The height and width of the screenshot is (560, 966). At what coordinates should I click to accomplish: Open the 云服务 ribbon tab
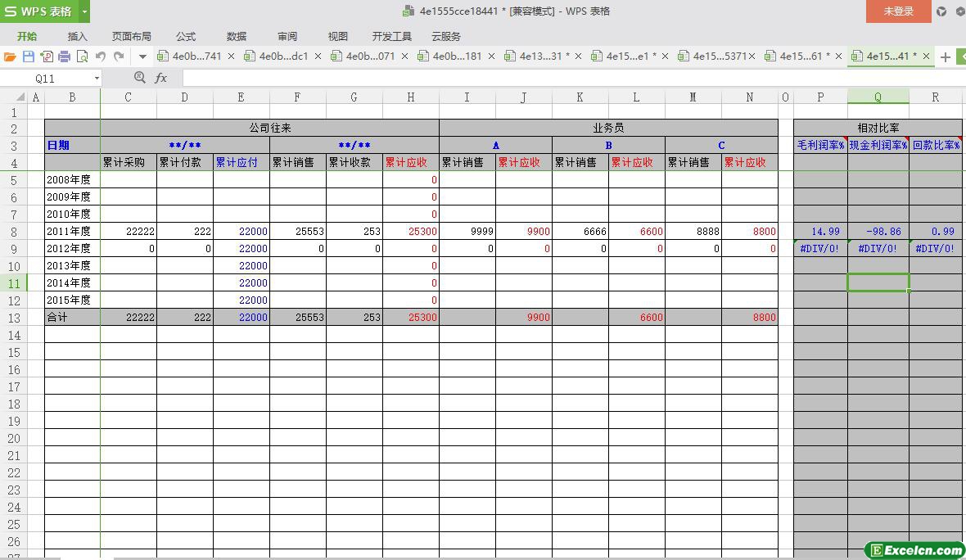pyautogui.click(x=446, y=36)
